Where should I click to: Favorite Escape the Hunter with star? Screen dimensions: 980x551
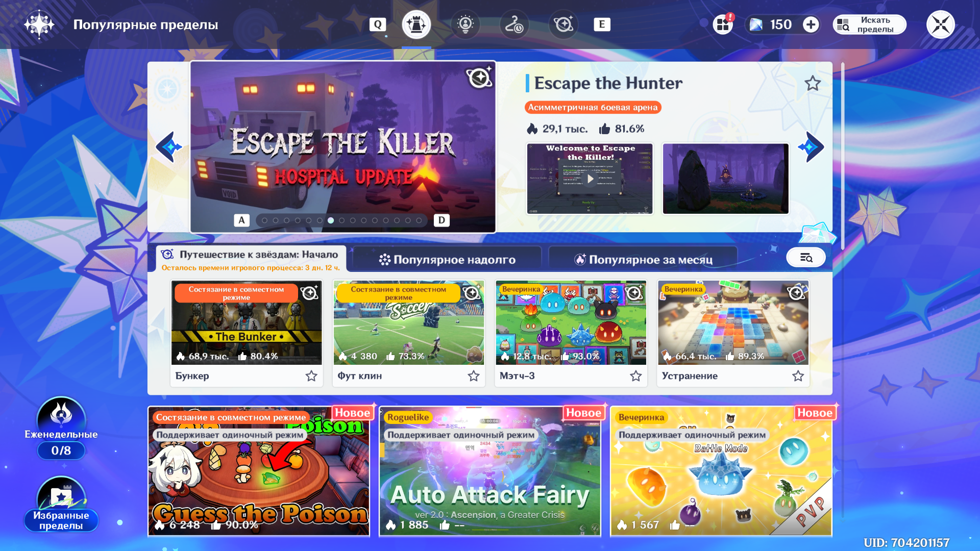click(813, 83)
